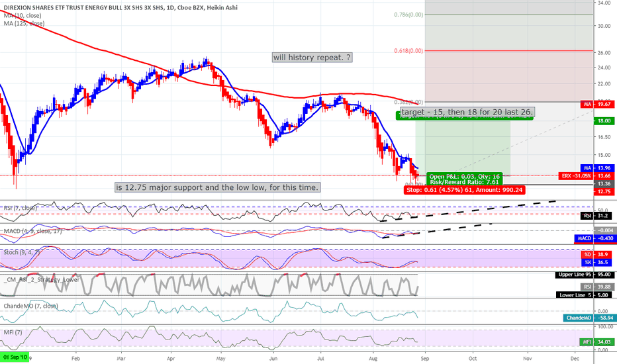Viewport: 617px width, 364px height.
Task: Click 26.00 on the price scale
Action: click(x=604, y=53)
